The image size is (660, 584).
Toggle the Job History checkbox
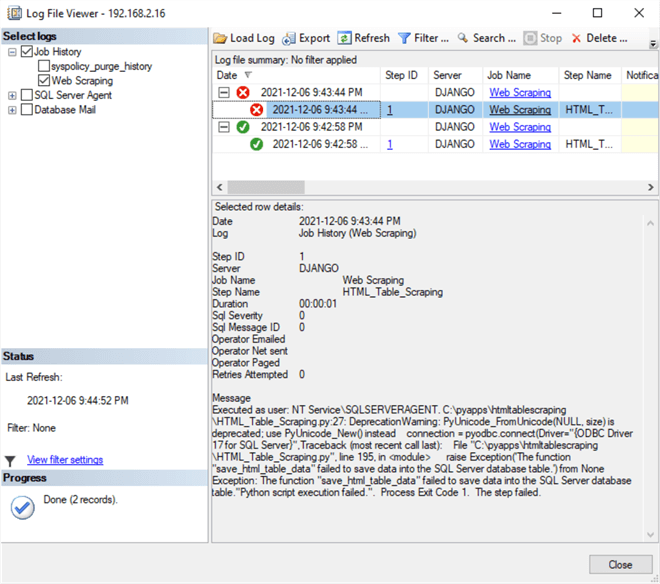27,52
